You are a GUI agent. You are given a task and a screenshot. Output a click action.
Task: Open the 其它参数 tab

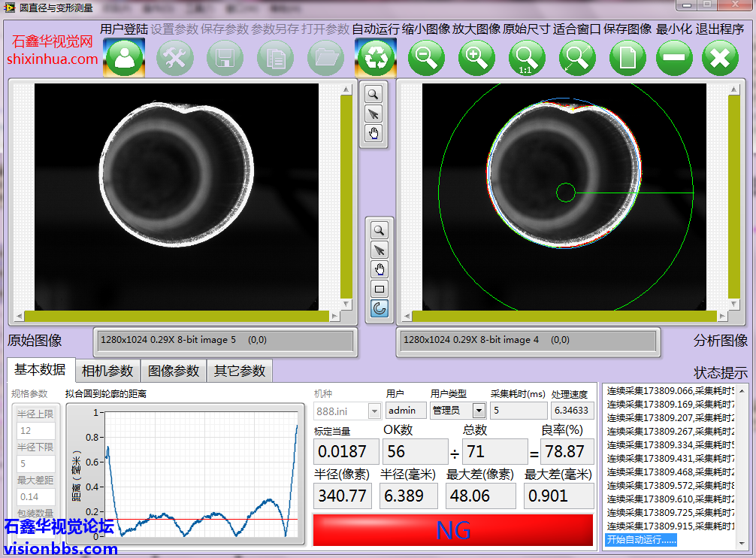(239, 371)
